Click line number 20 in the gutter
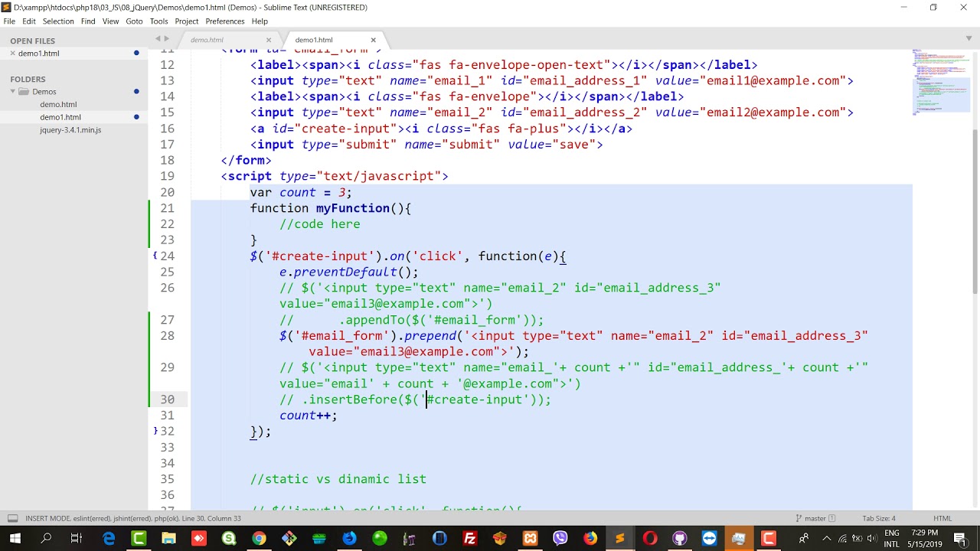Screen dimensions: 980x551 167,192
